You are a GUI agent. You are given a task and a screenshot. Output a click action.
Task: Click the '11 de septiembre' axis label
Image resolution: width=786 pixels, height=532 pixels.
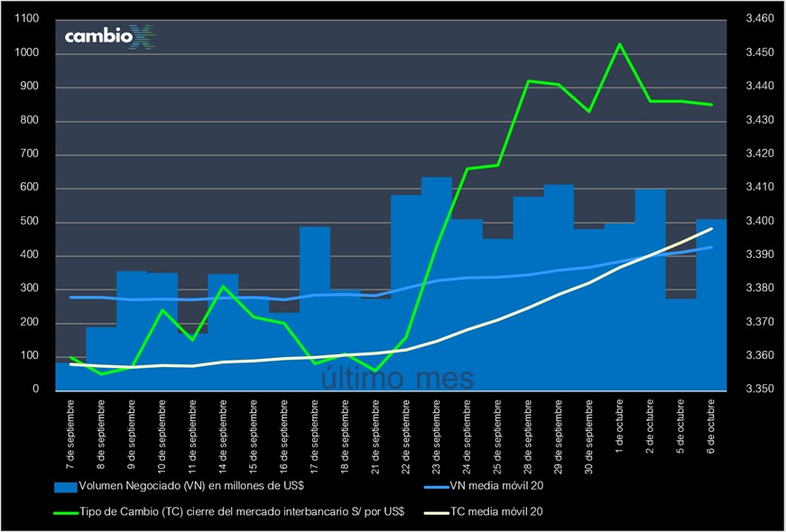click(x=192, y=436)
